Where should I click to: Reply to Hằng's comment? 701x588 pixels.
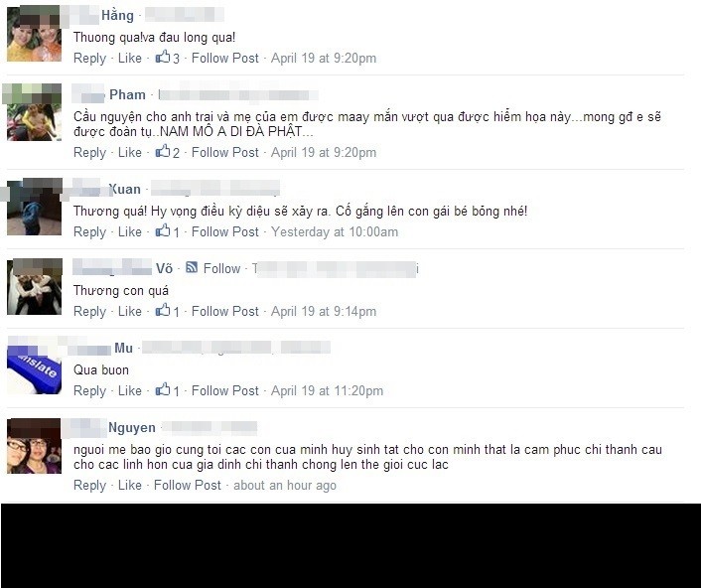tap(89, 59)
